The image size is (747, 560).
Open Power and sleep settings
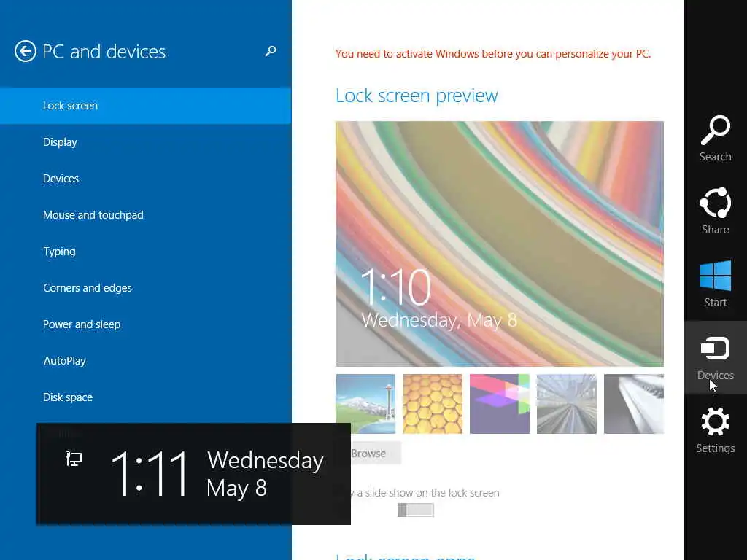point(145,324)
